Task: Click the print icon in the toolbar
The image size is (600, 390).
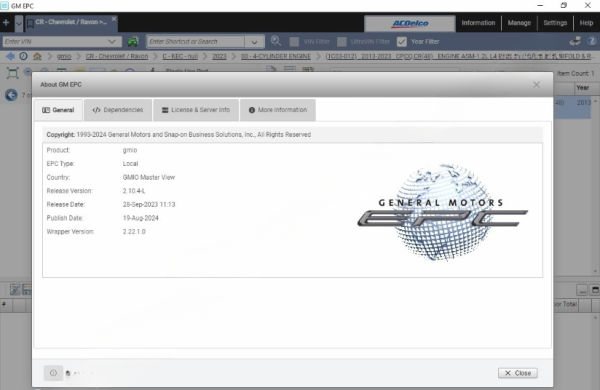Action: (x=575, y=41)
